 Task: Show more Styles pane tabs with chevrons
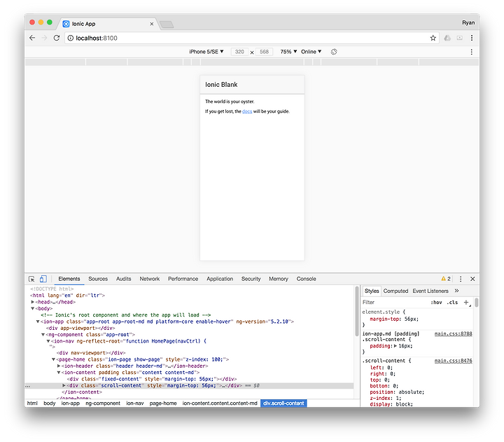(456, 291)
